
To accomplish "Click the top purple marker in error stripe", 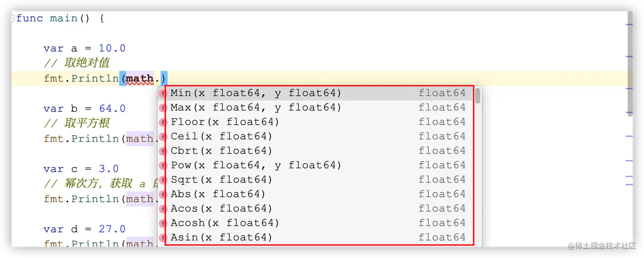I will pos(629,25).
